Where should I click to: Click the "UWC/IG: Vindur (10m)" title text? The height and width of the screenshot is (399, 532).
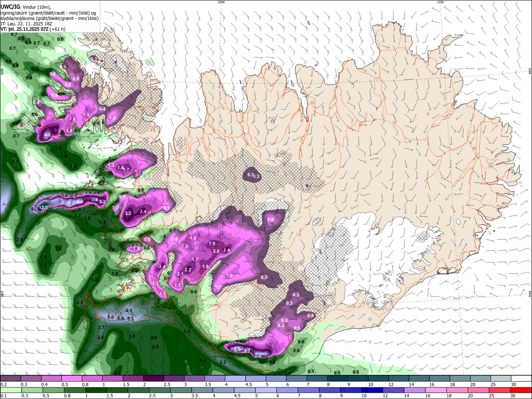(25, 7)
